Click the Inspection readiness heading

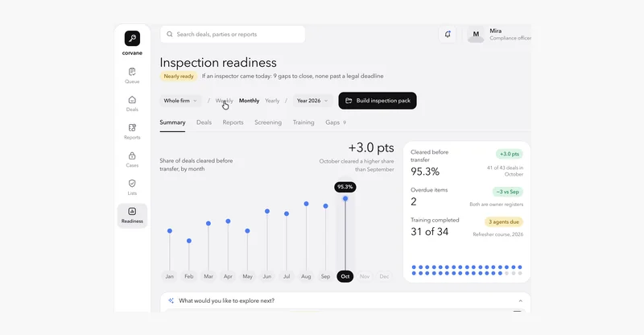218,63
